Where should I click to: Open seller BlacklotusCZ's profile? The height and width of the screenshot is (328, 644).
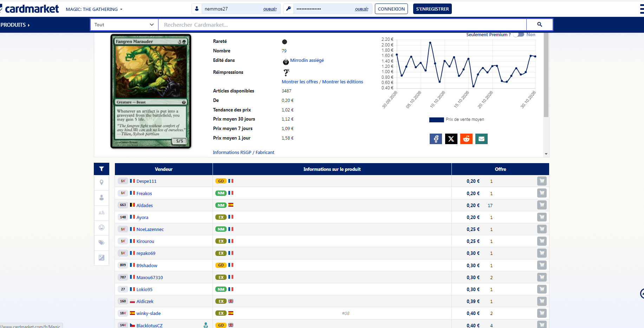149,326
